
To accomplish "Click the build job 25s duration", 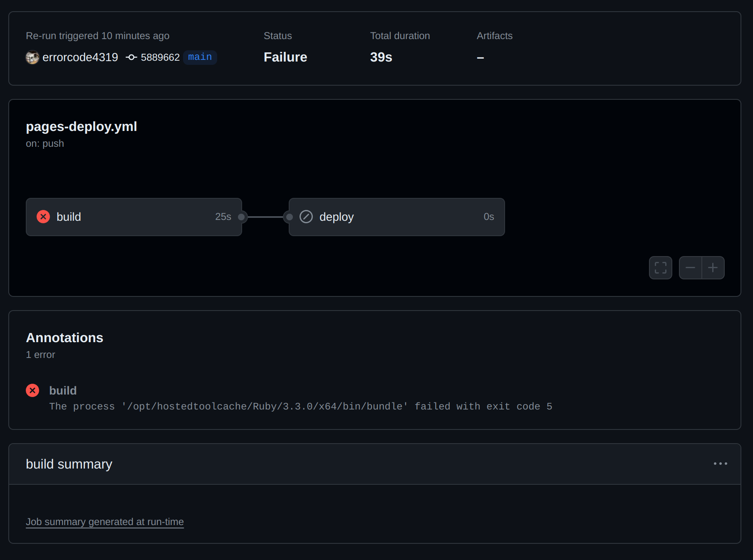I will point(223,217).
